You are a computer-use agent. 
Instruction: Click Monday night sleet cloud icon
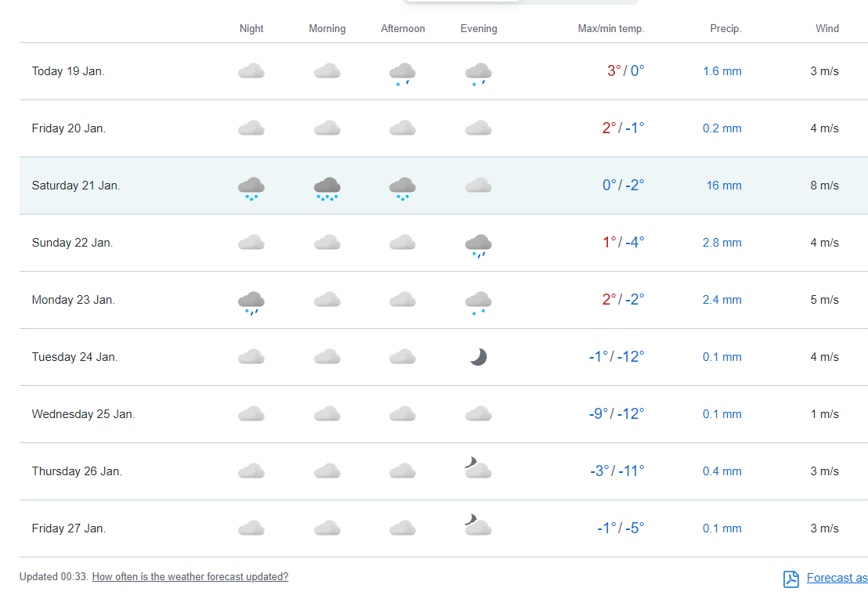[x=251, y=302]
